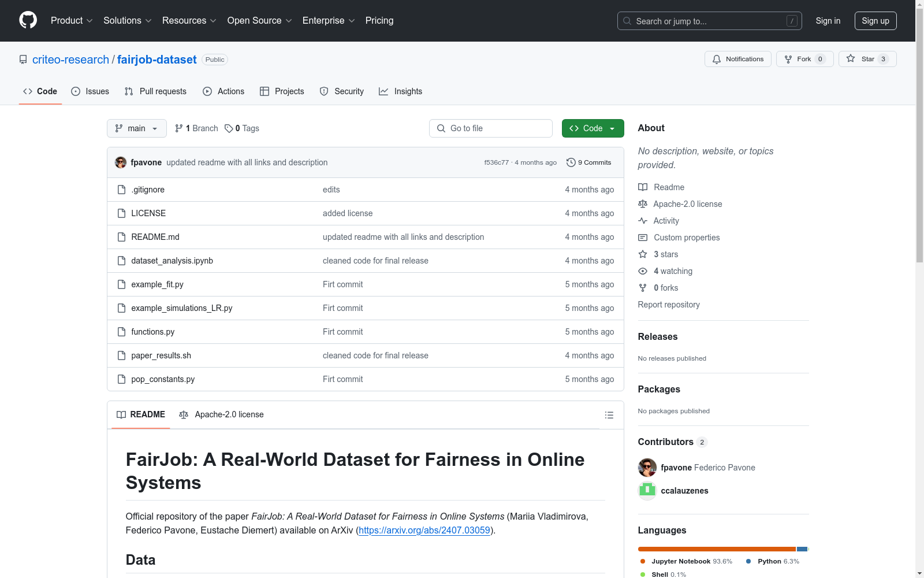The image size is (924, 578).
Task: Click the fork icon beside 0 forks
Action: click(643, 288)
